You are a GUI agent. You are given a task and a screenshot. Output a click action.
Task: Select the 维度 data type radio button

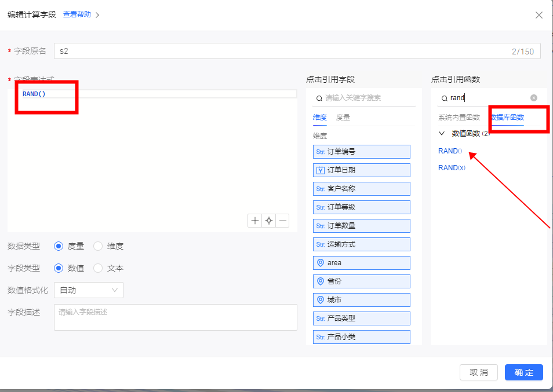click(98, 246)
